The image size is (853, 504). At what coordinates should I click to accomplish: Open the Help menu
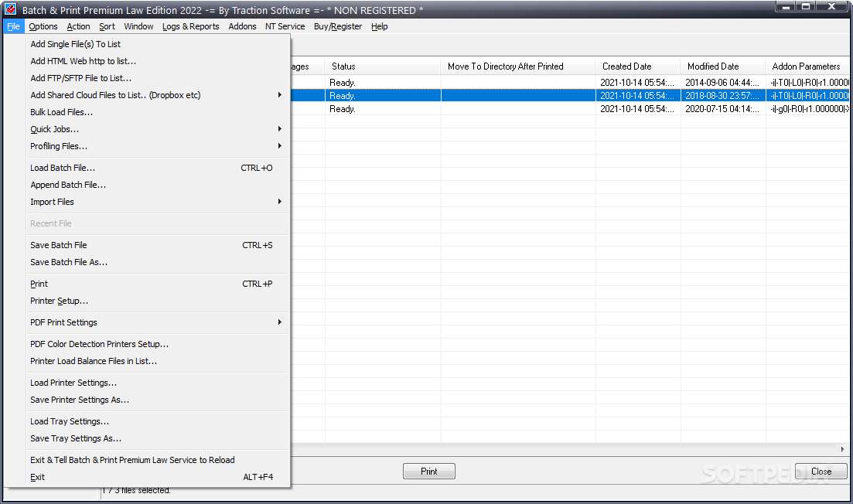point(379,26)
